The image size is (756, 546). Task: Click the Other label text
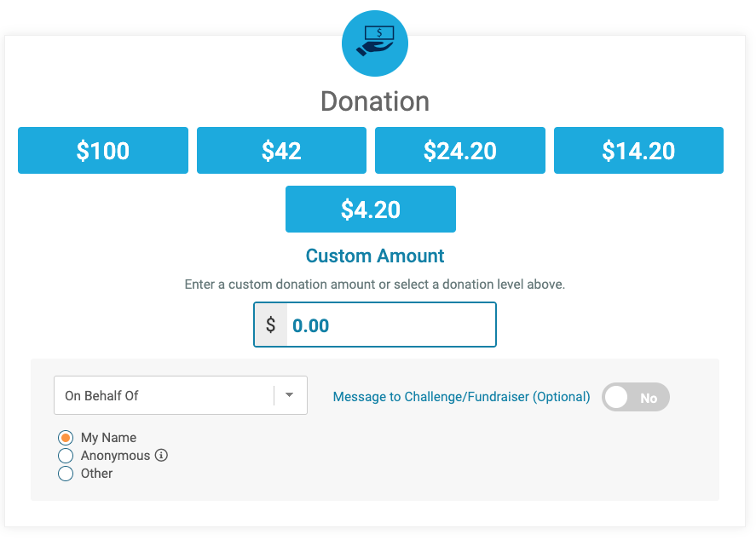pyautogui.click(x=96, y=474)
